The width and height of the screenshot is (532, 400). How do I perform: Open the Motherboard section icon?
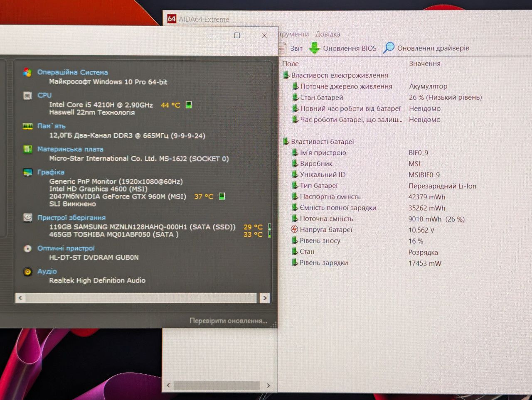(x=27, y=149)
